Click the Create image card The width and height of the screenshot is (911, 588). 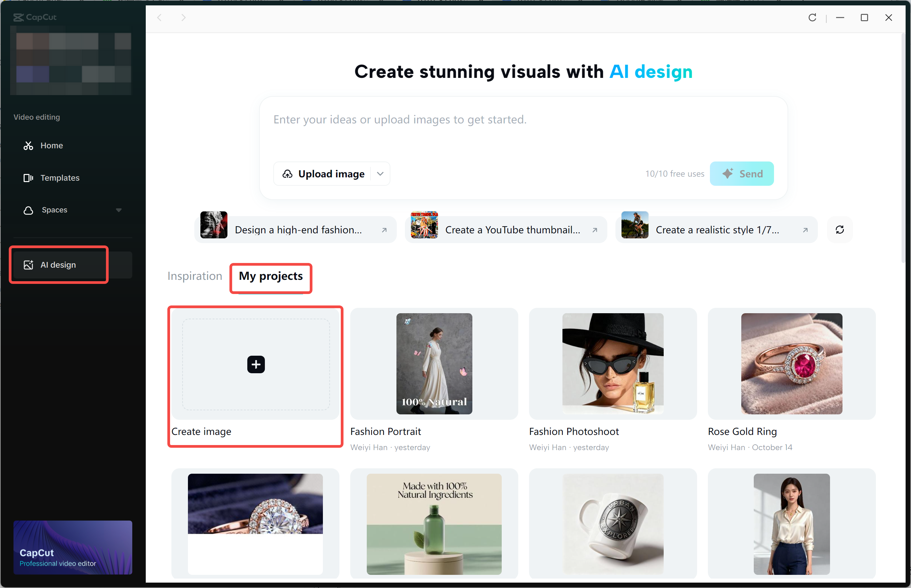pyautogui.click(x=255, y=364)
